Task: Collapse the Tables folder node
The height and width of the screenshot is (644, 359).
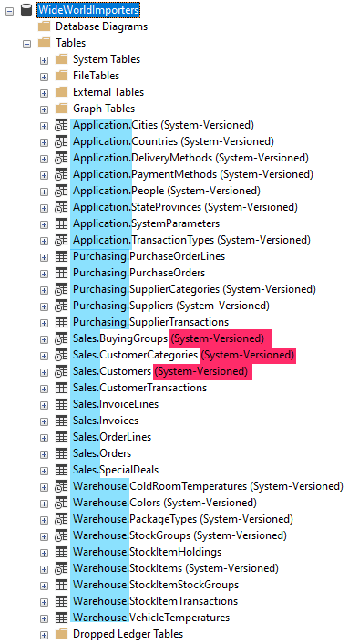Action: (26, 44)
